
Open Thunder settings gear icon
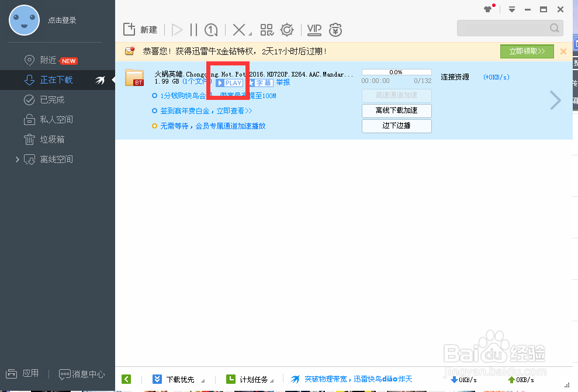pos(286,29)
